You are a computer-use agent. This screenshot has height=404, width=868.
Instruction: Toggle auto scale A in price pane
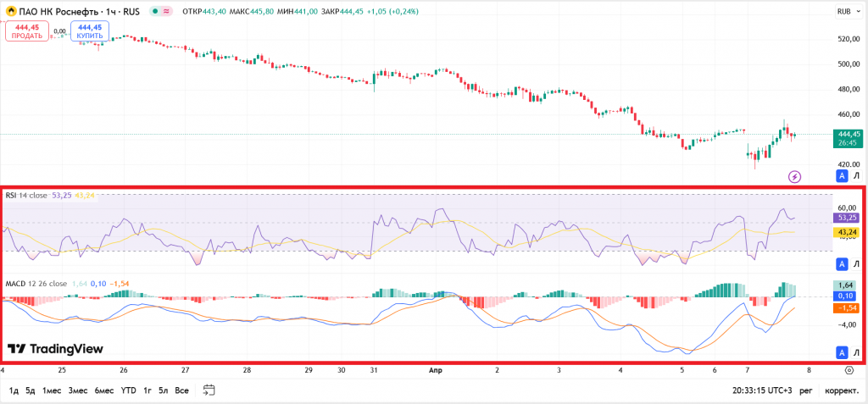(x=842, y=176)
